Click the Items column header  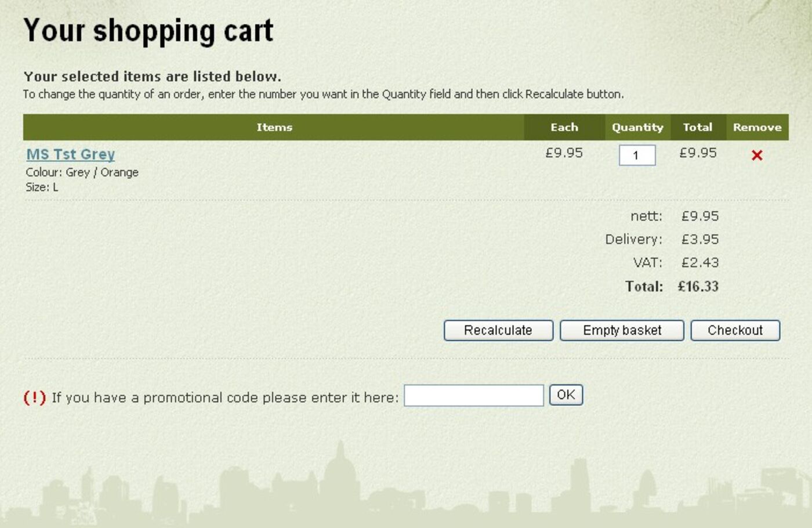click(274, 127)
